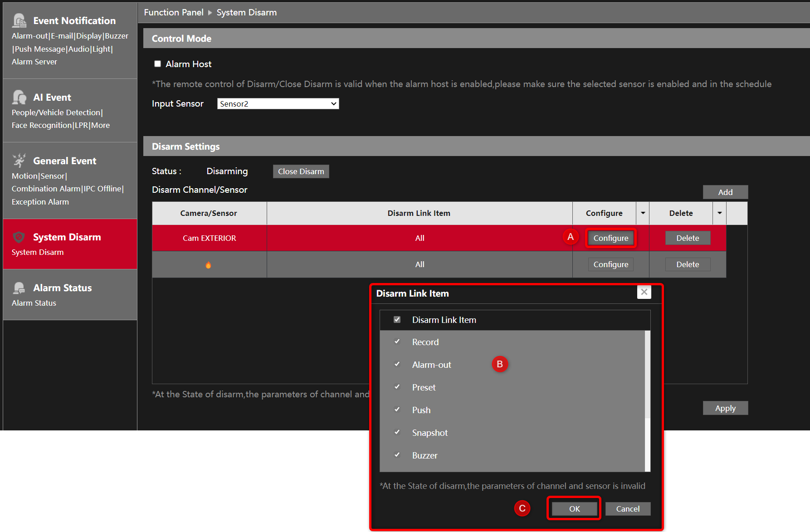The image size is (810, 532).
Task: Select System Disarm menu section
Action: [x=70, y=244]
